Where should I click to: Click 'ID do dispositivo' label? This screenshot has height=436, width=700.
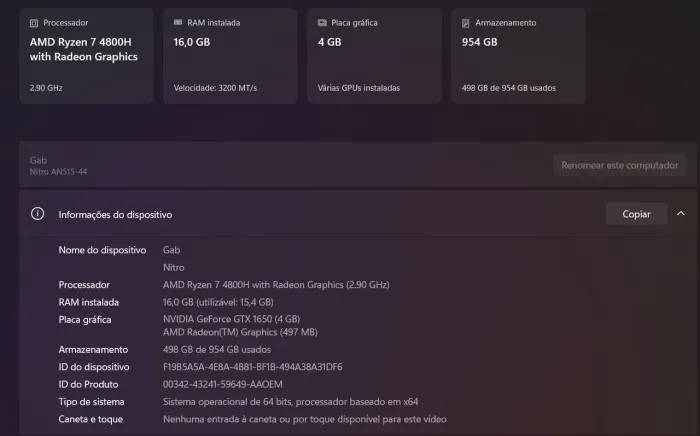tap(94, 367)
